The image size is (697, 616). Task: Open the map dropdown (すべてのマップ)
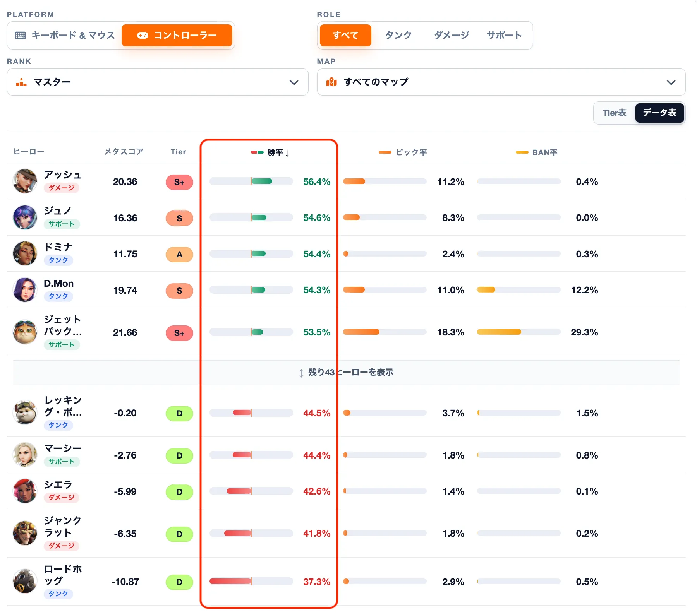[501, 82]
